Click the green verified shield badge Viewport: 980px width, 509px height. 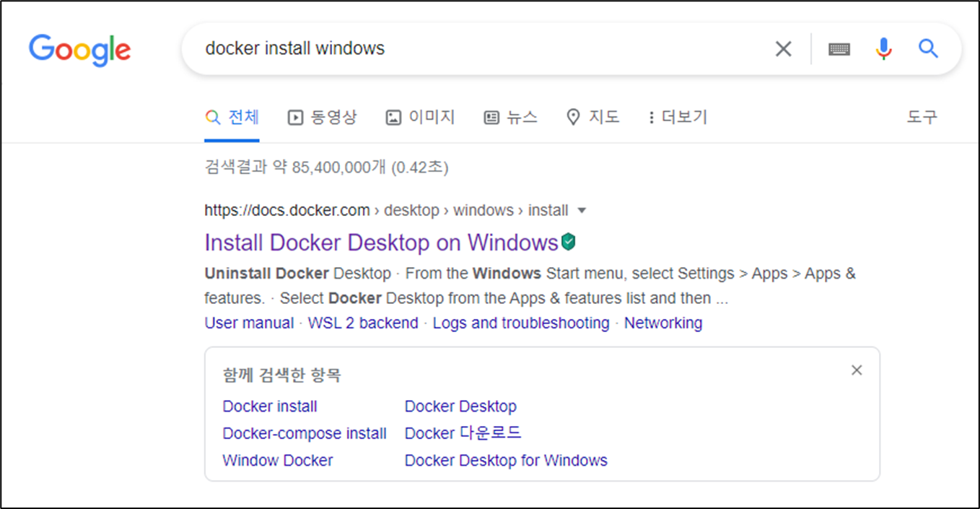click(x=569, y=243)
